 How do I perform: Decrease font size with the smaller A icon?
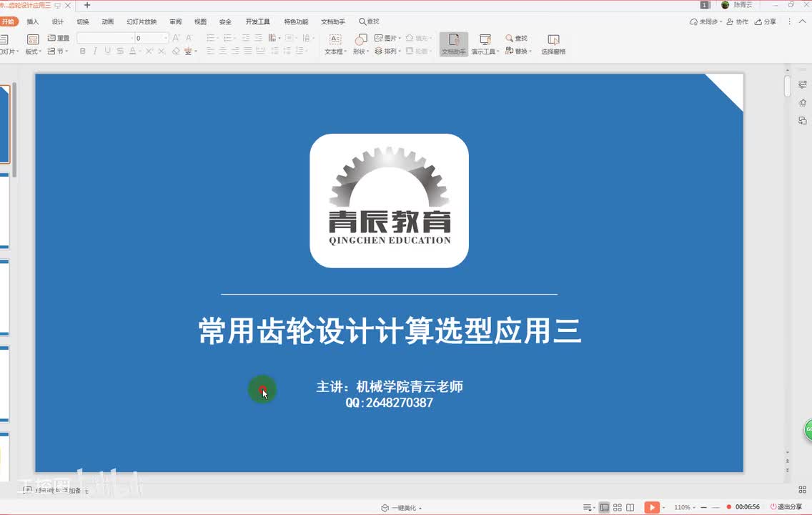189,38
